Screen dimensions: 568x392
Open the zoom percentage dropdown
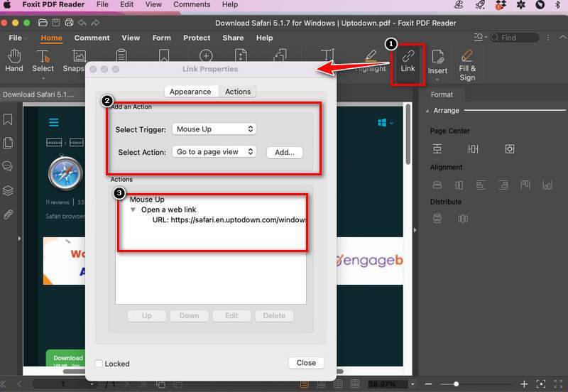click(413, 384)
